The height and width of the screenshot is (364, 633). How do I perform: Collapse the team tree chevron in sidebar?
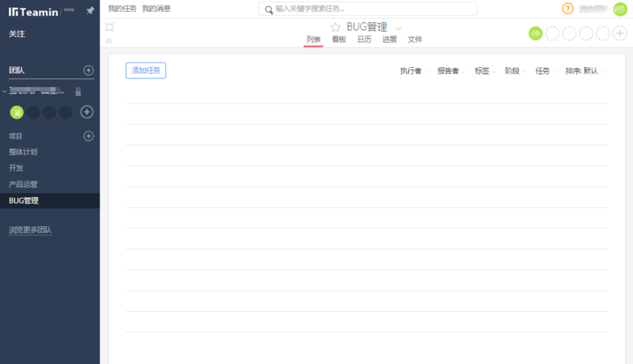[5, 91]
